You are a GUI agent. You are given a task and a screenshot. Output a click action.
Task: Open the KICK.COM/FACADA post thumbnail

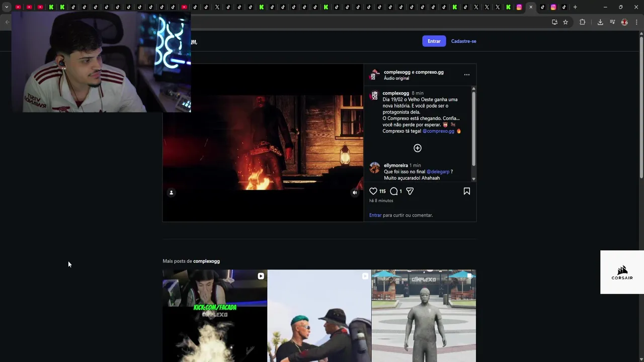[x=215, y=316]
